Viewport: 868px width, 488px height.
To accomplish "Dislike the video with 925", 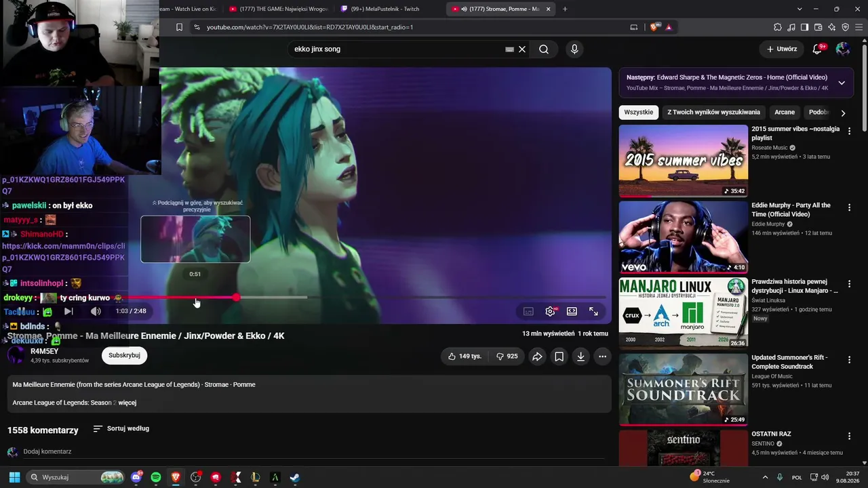I will (x=507, y=356).
